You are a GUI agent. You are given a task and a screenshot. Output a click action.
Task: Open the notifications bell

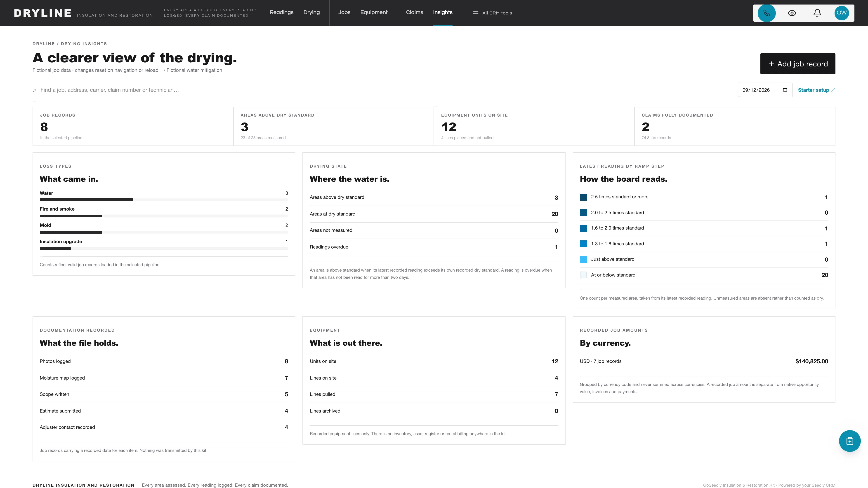tap(817, 13)
